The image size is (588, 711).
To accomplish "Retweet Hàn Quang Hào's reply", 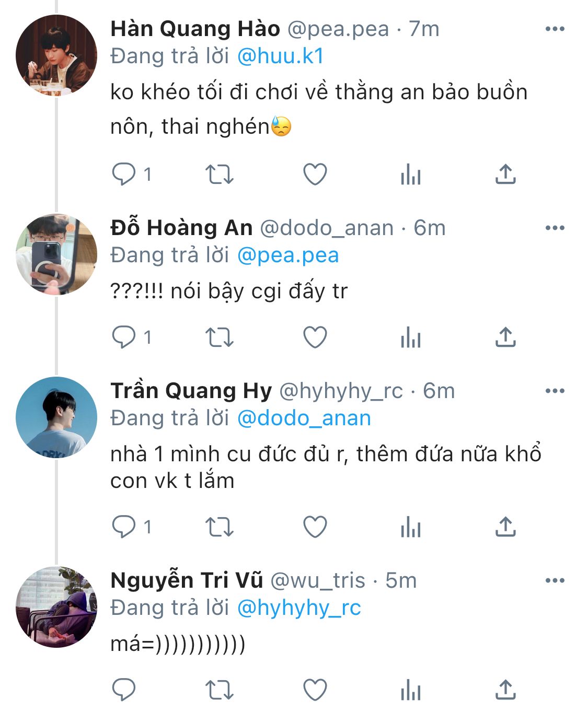I will [219, 174].
